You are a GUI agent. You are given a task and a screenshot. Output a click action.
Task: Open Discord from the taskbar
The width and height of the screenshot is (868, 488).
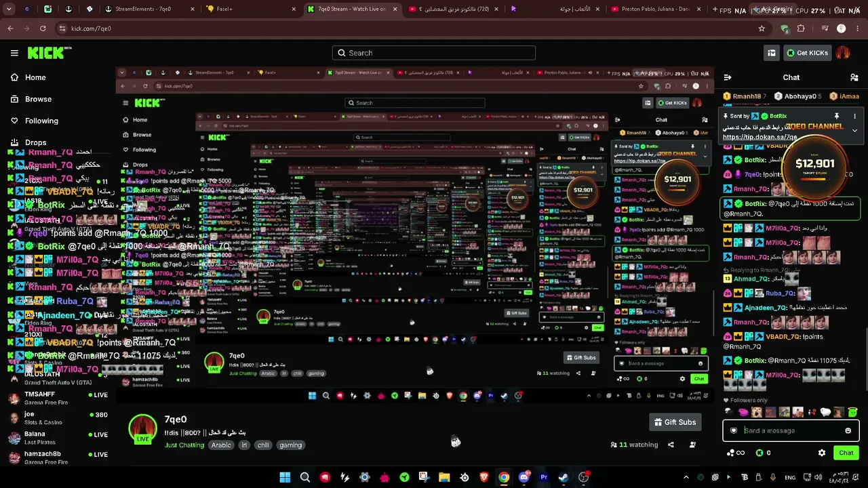tap(524, 477)
